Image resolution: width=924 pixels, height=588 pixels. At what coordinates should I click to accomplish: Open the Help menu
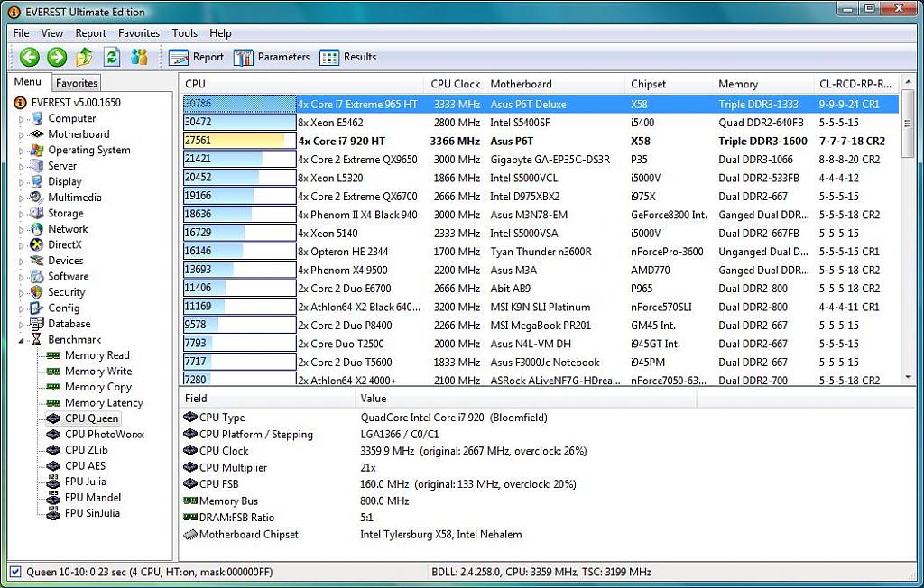click(220, 33)
